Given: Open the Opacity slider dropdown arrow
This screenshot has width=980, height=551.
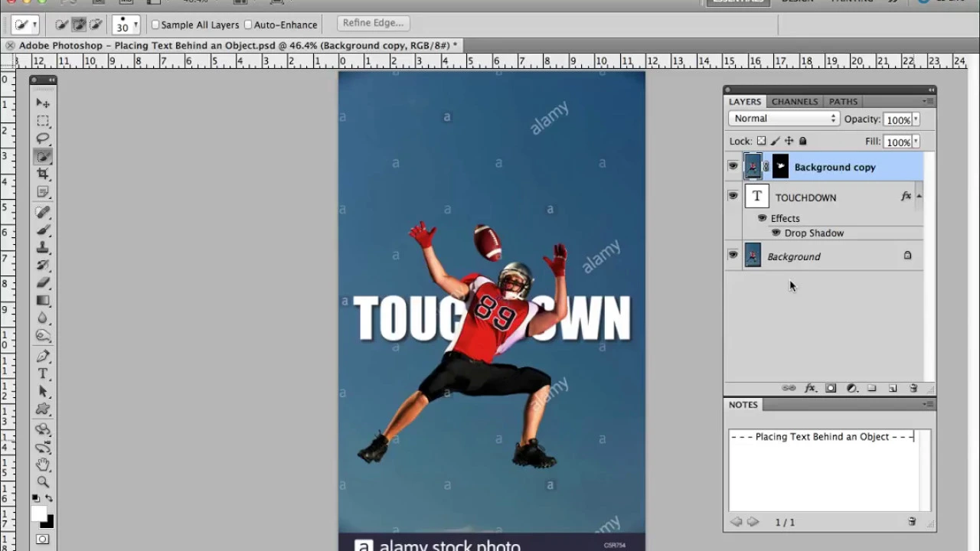Looking at the screenshot, I should tap(916, 119).
